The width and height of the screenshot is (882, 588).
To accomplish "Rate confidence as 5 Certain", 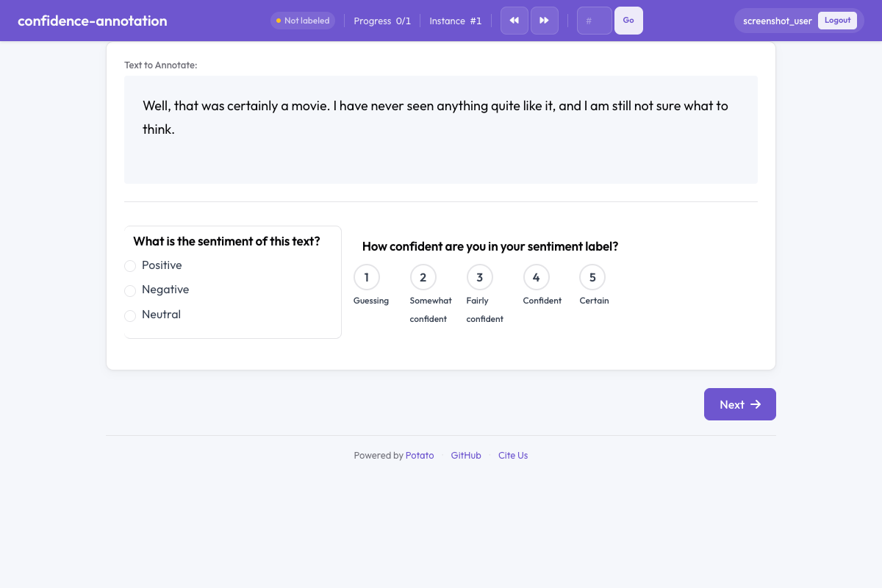I will [592, 277].
